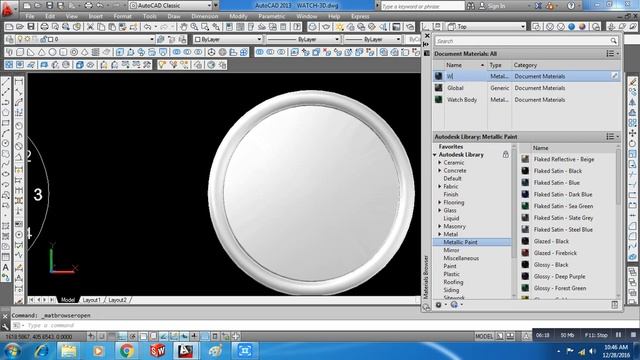Select the Box solid tool

click(x=20, y=52)
